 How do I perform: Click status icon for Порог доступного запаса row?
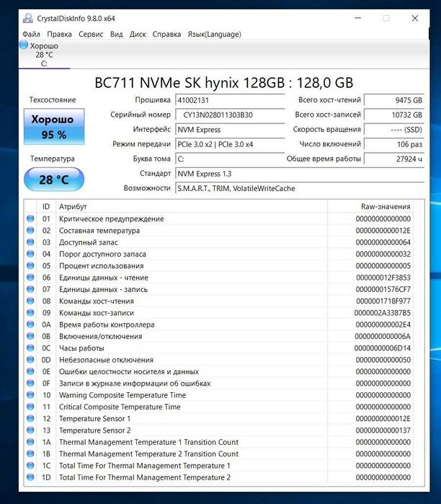tap(30, 254)
